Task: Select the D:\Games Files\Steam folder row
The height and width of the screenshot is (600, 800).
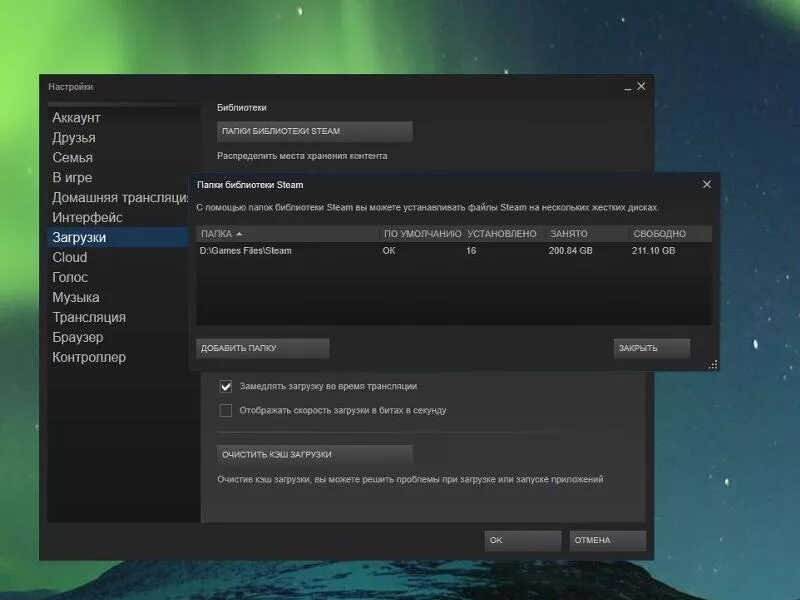Action: 454,251
